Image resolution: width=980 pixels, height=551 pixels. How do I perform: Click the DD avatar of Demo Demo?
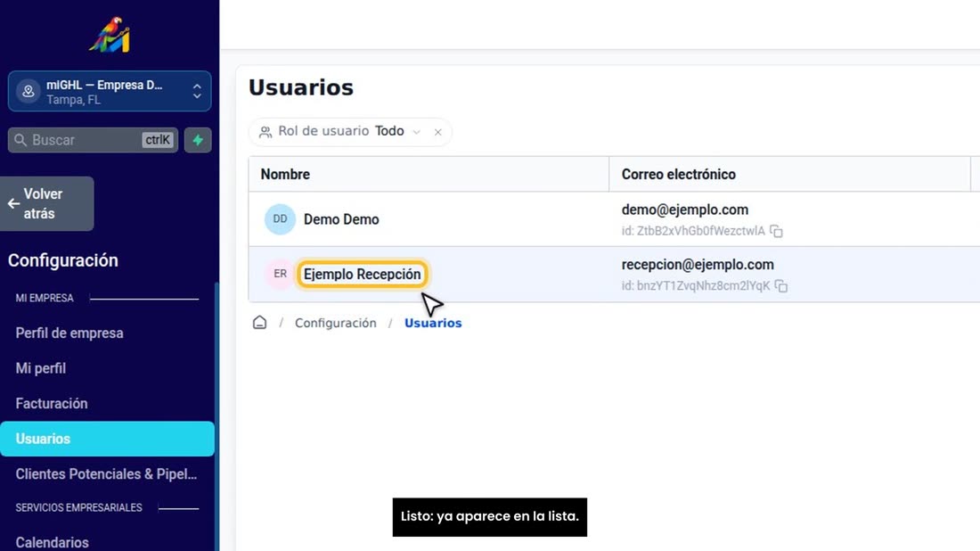280,219
